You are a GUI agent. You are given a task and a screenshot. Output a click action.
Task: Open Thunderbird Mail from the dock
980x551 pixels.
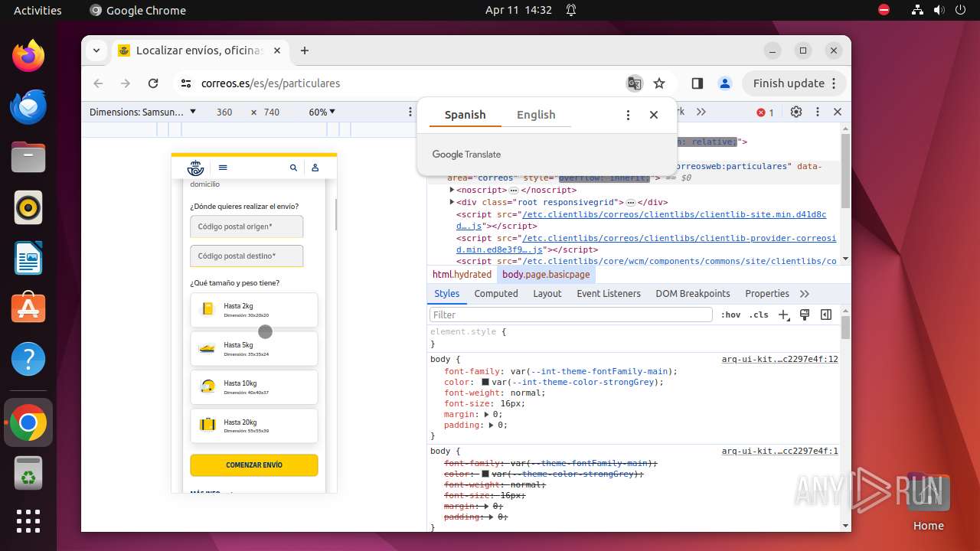pyautogui.click(x=28, y=106)
